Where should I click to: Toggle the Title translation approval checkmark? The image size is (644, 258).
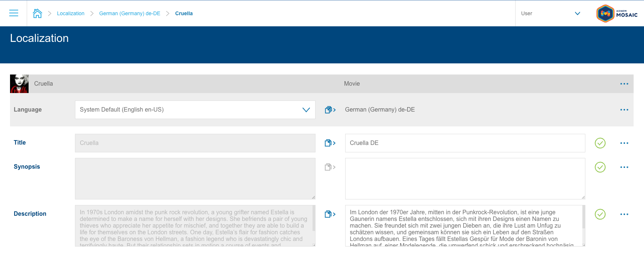pos(600,143)
